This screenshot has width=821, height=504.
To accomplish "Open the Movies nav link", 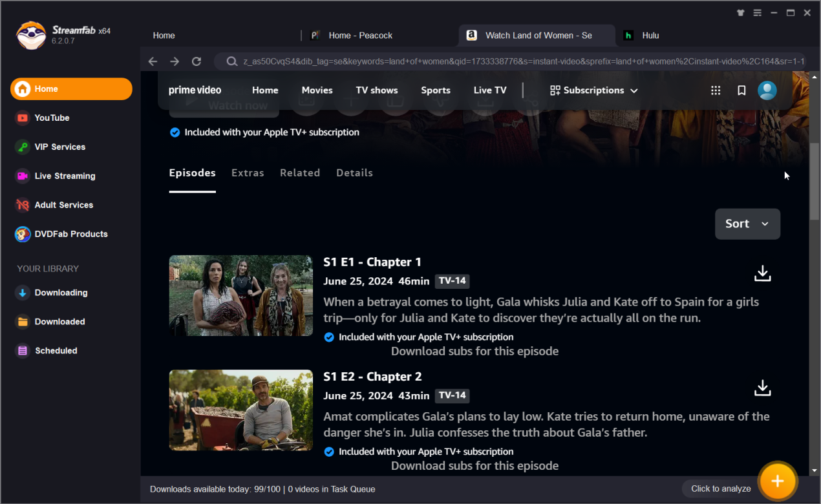I will coord(317,90).
